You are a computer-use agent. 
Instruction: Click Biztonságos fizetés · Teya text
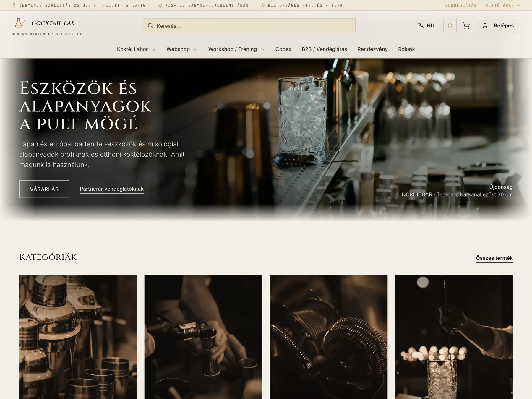click(305, 5)
